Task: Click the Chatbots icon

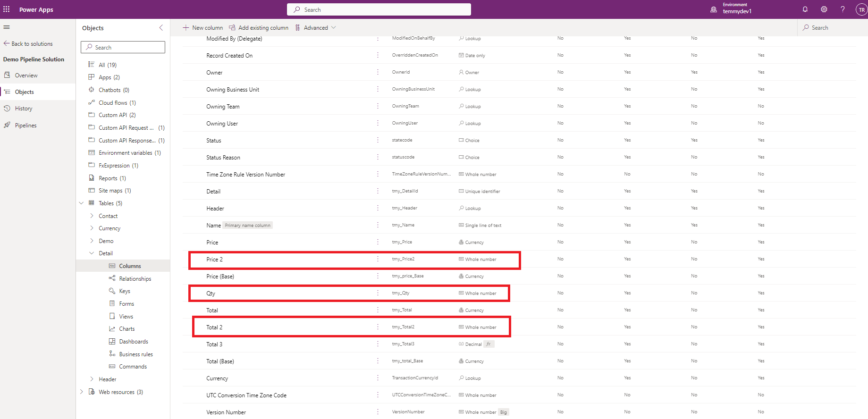Action: 92,90
